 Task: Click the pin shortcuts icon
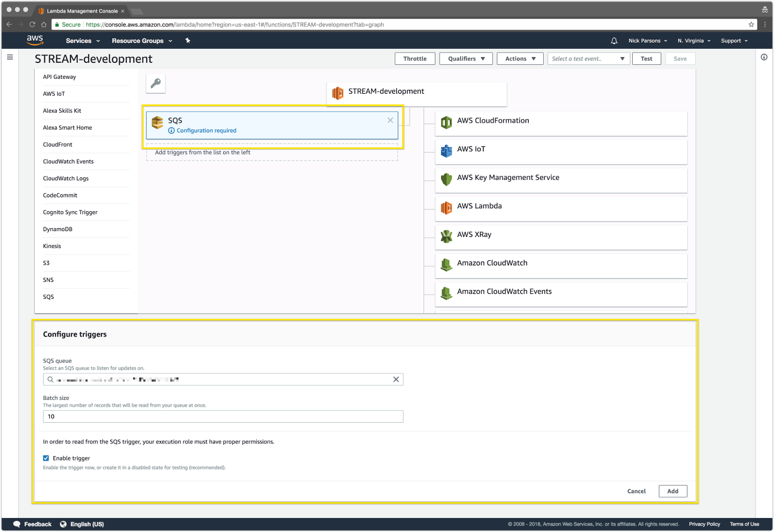click(188, 41)
